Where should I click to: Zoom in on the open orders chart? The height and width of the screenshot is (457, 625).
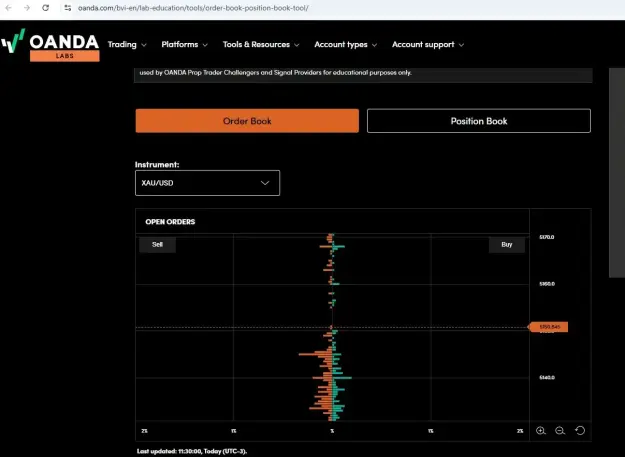coord(540,431)
